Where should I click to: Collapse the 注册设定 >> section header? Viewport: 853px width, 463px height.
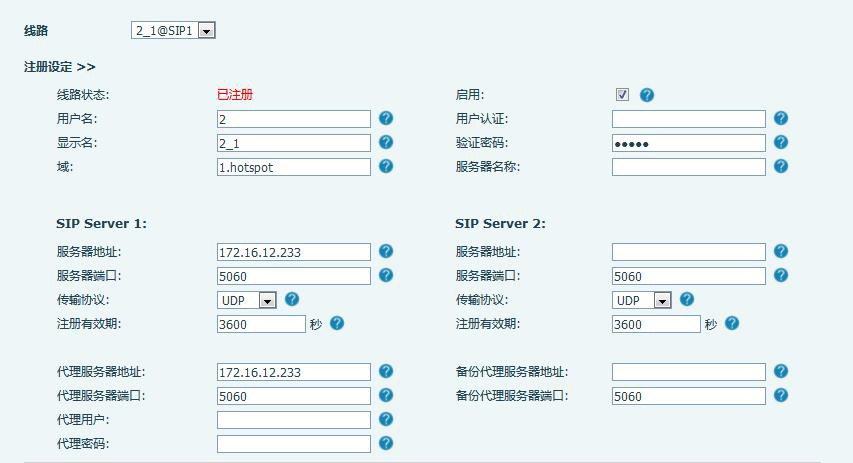click(60, 66)
